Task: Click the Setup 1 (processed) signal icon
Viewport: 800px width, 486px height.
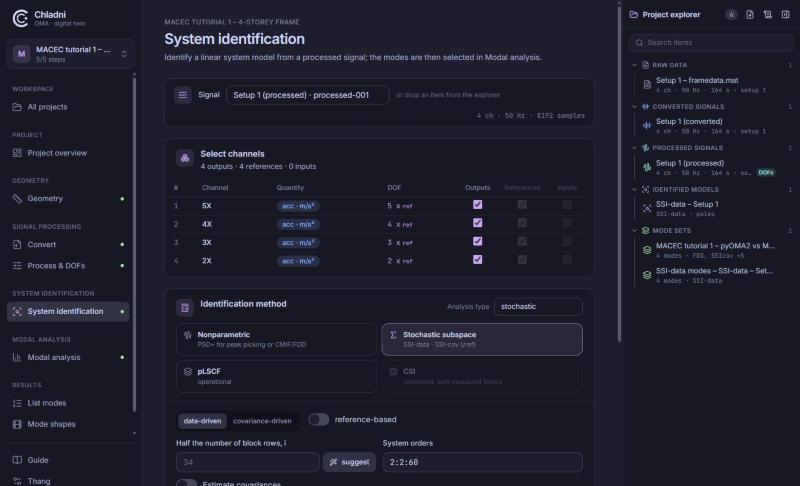Action: click(x=647, y=167)
